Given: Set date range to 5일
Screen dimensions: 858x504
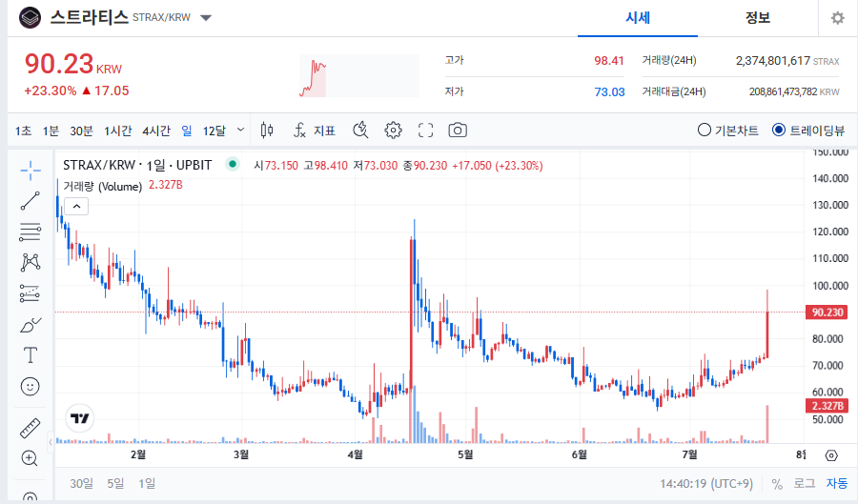Looking at the screenshot, I should 115,484.
